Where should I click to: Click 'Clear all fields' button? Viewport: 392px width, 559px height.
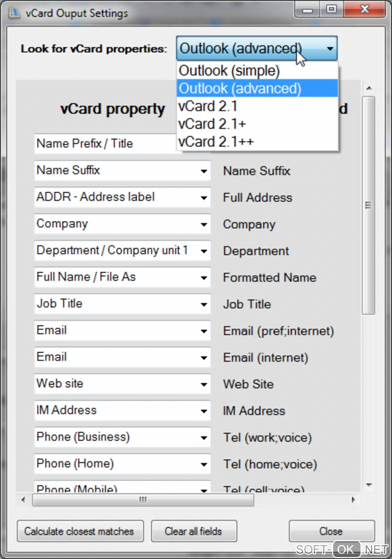point(194,531)
